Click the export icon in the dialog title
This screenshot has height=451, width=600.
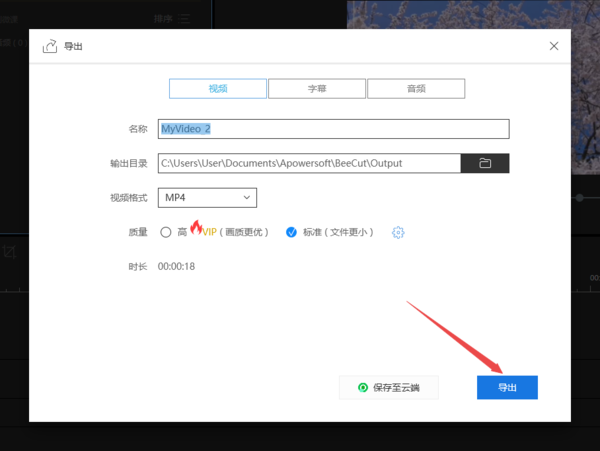point(49,46)
